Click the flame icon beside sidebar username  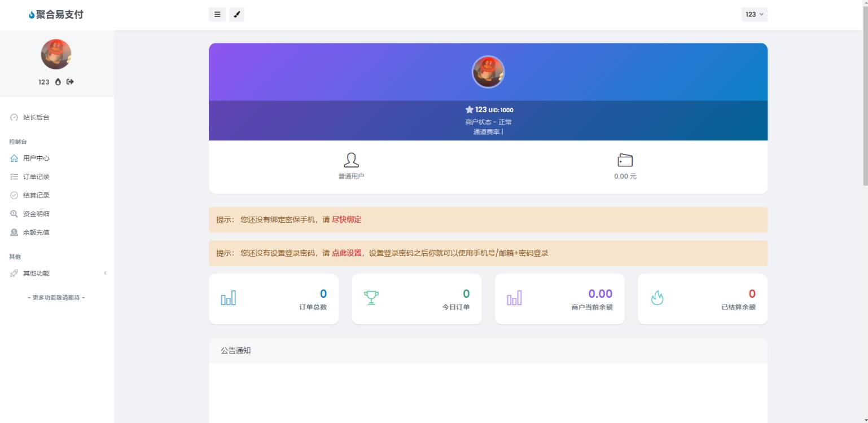coord(58,82)
